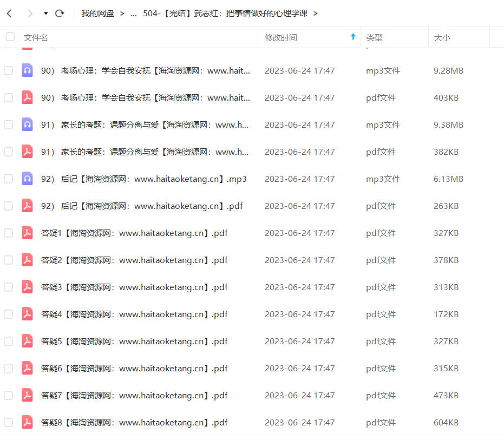Viewport: 504px width, 446px height.
Task: Select file name 答疑7 pdf
Action: (134, 395)
